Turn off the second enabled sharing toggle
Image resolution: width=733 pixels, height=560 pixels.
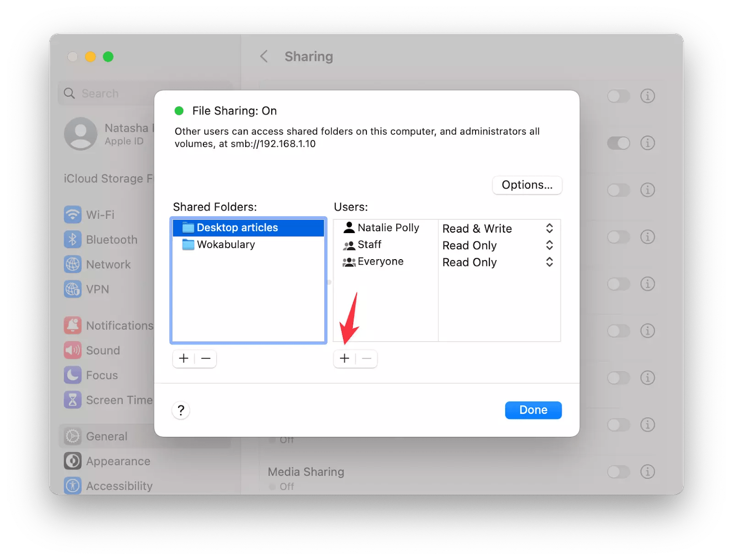click(x=618, y=143)
